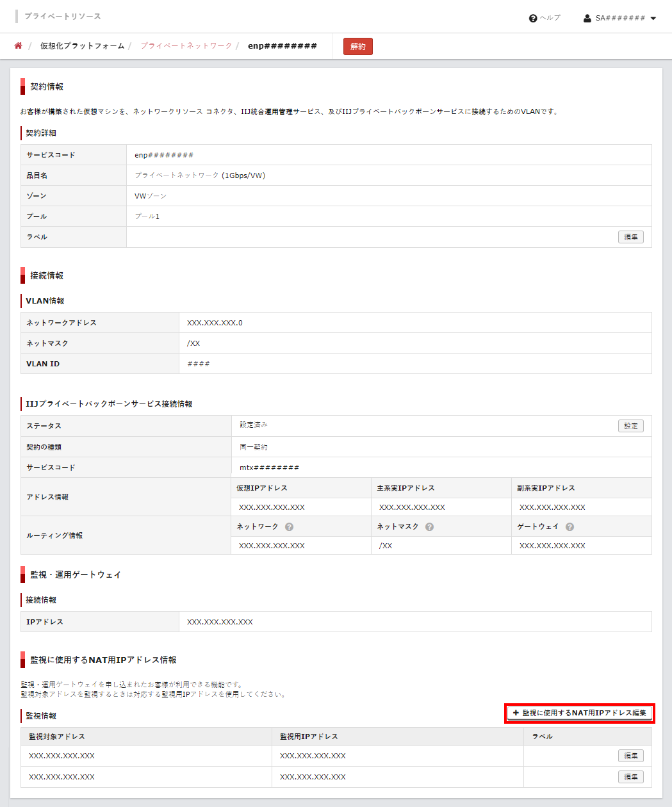Click plus icon on 監視に使用するNAT用IPアドレス編集
This screenshot has width=672, height=807.
(516, 713)
